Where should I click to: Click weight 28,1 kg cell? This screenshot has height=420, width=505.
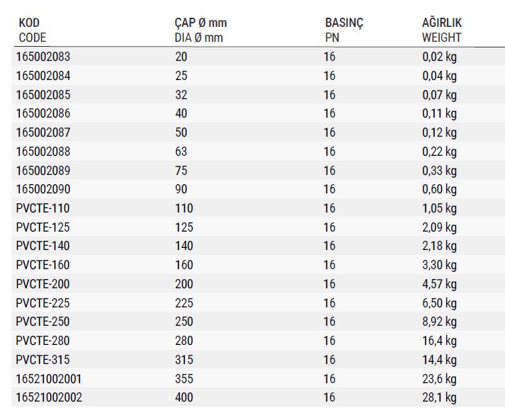(439, 397)
